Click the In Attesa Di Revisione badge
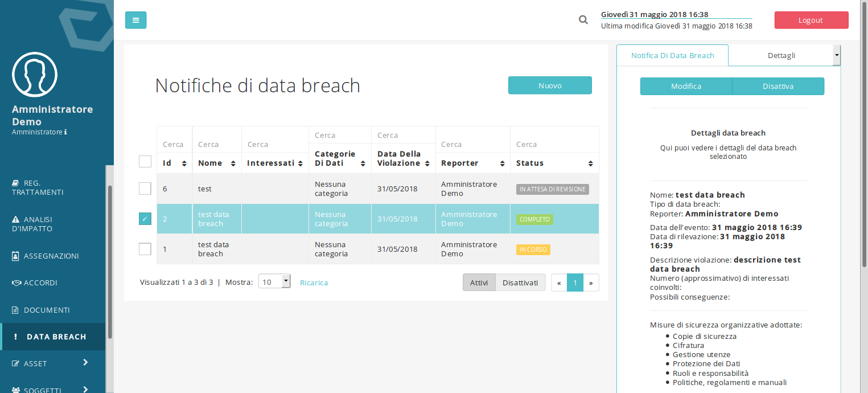Viewport: 868px width, 393px height. pyautogui.click(x=552, y=189)
